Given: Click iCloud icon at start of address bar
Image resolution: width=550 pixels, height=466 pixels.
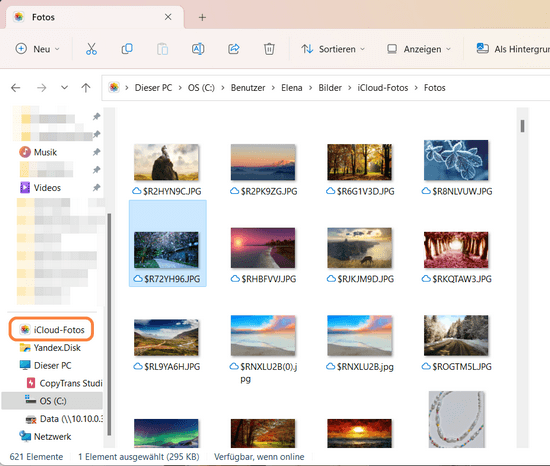Looking at the screenshot, I should tap(114, 87).
